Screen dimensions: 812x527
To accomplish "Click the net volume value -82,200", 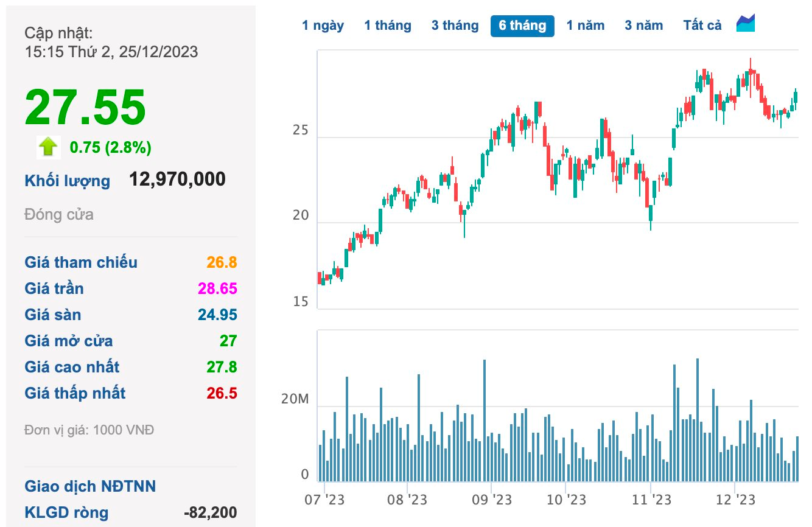I will (x=211, y=512).
